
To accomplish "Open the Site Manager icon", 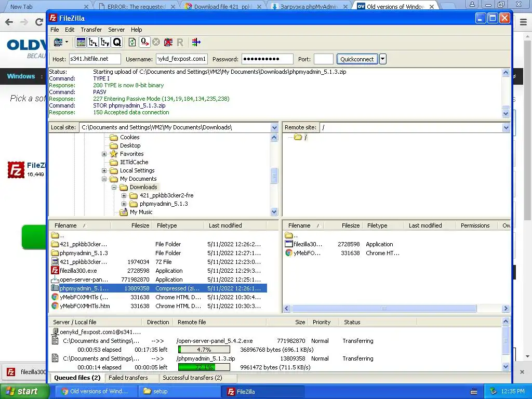I will coord(58,43).
